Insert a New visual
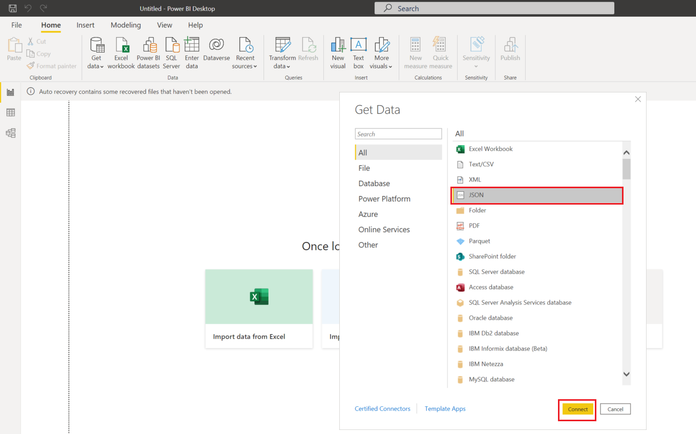This screenshot has height=434, width=696. (x=338, y=53)
